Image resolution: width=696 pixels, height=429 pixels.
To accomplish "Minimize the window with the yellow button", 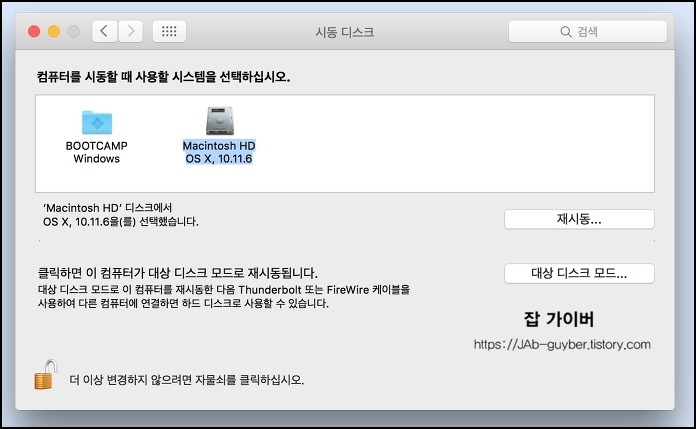I will click(x=54, y=32).
